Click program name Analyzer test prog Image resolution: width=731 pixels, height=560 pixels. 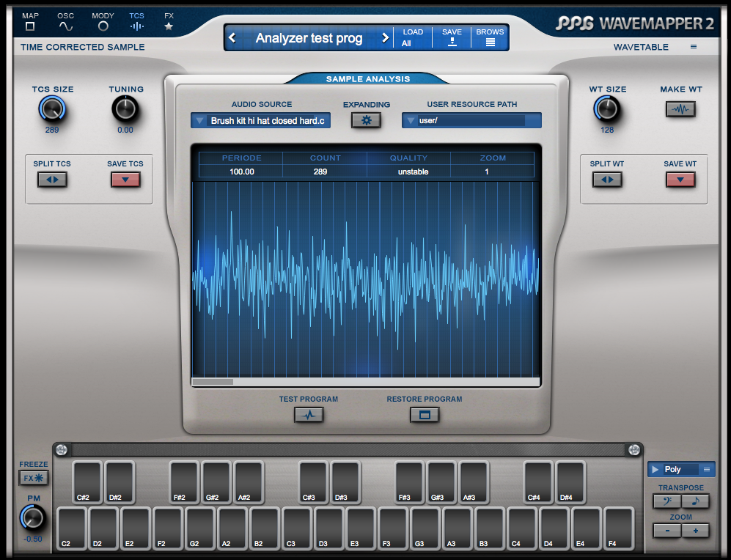[309, 37]
